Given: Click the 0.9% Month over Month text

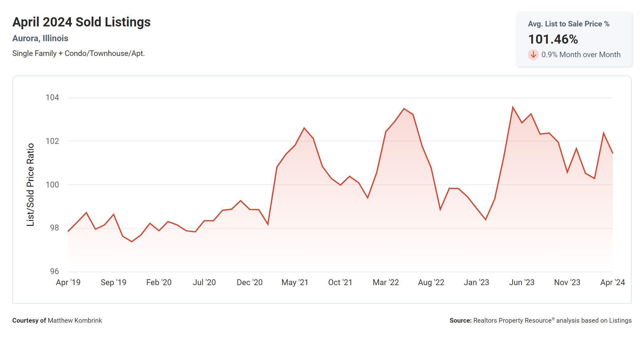Looking at the screenshot, I should coord(581,55).
